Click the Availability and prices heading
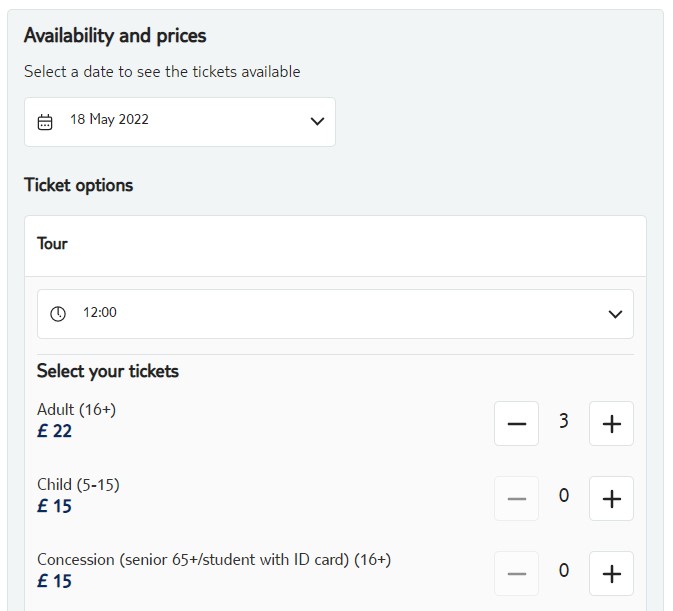The height and width of the screenshot is (611, 673). pyautogui.click(x=115, y=36)
